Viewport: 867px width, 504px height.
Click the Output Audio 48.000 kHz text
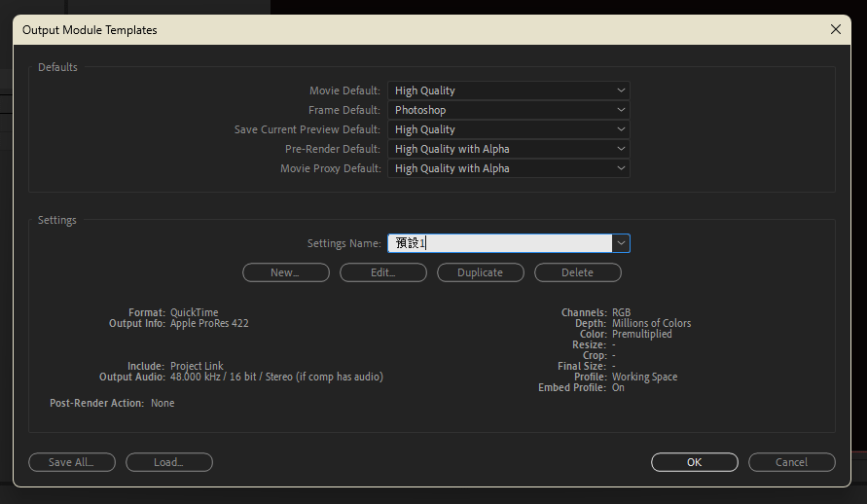(x=276, y=377)
